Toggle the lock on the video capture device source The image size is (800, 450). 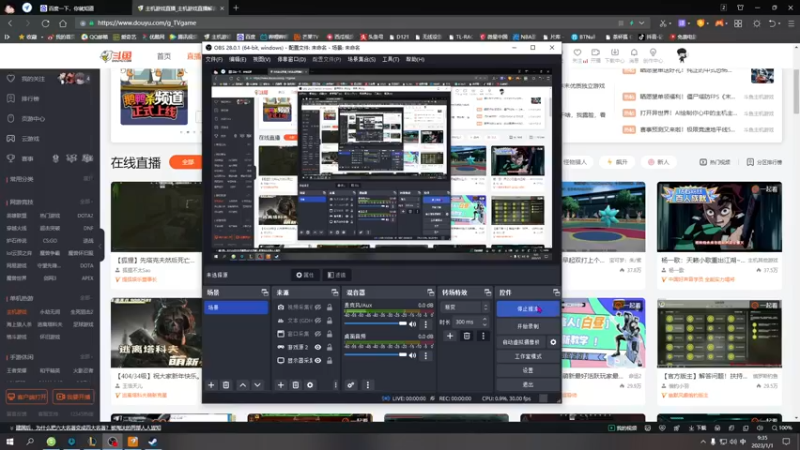pyautogui.click(x=330, y=307)
